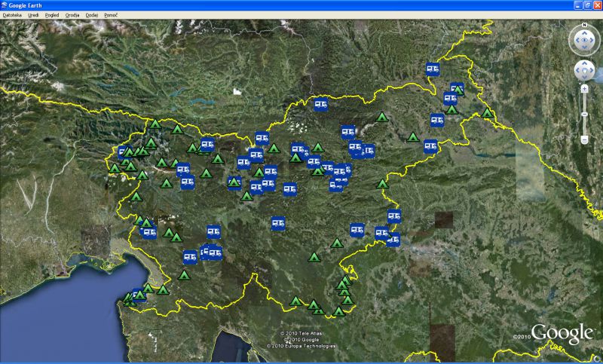Open the Orodja menu
Viewport: 603px width, 364px height.
pos(72,15)
